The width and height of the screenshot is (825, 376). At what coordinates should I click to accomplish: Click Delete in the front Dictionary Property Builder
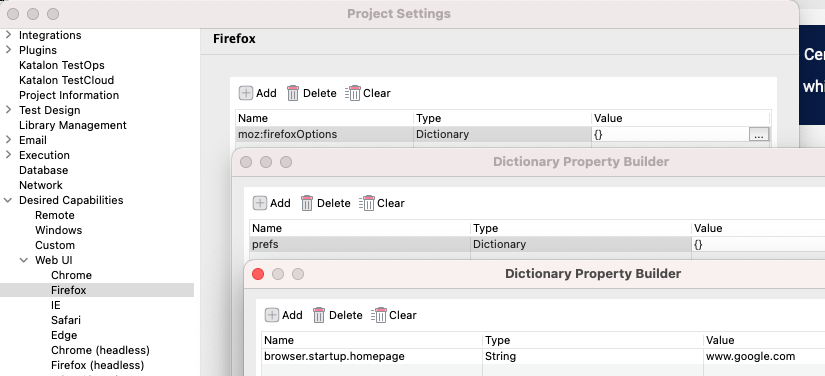click(x=338, y=315)
